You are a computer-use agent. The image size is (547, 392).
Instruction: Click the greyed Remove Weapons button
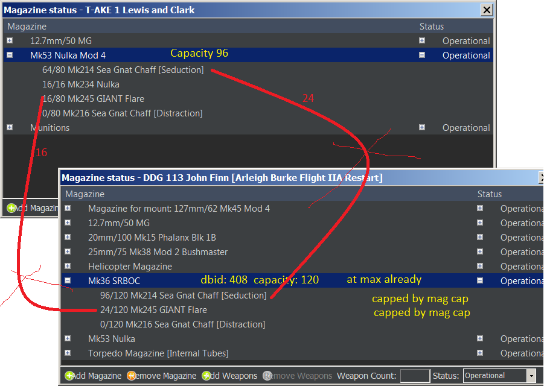(297, 376)
